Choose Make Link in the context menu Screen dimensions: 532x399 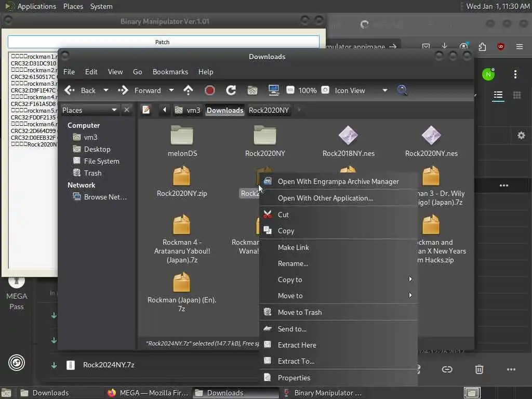point(338,248)
